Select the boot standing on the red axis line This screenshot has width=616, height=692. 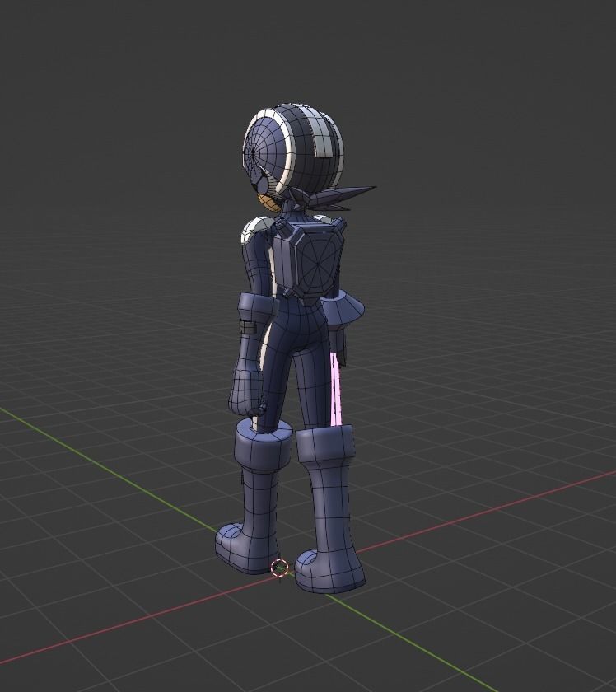point(329,507)
